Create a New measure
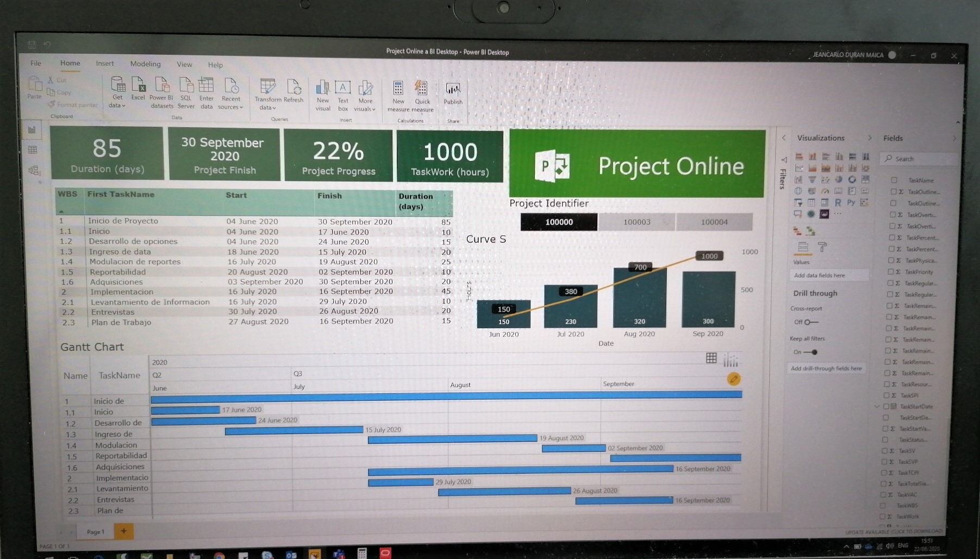This screenshot has width=980, height=559. [x=398, y=96]
